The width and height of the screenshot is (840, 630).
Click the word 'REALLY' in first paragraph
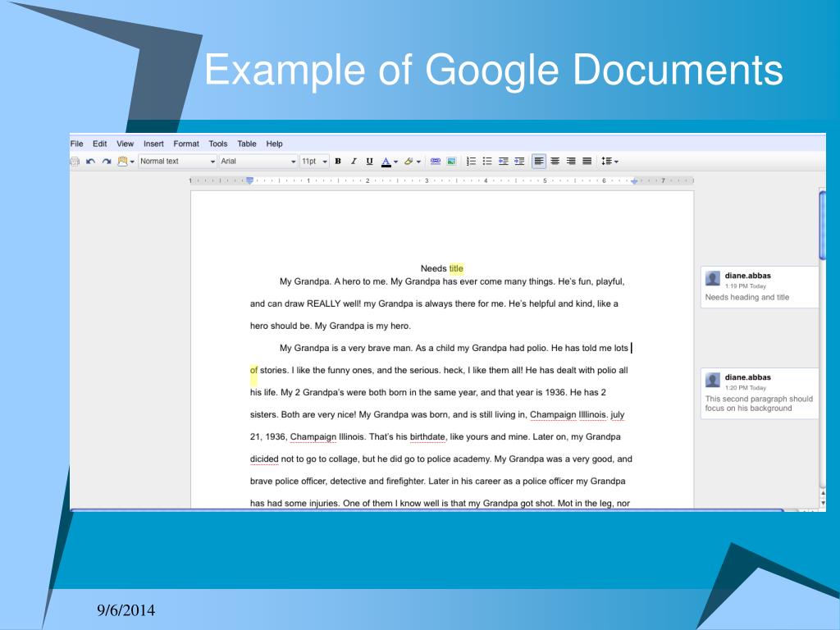coord(323,304)
